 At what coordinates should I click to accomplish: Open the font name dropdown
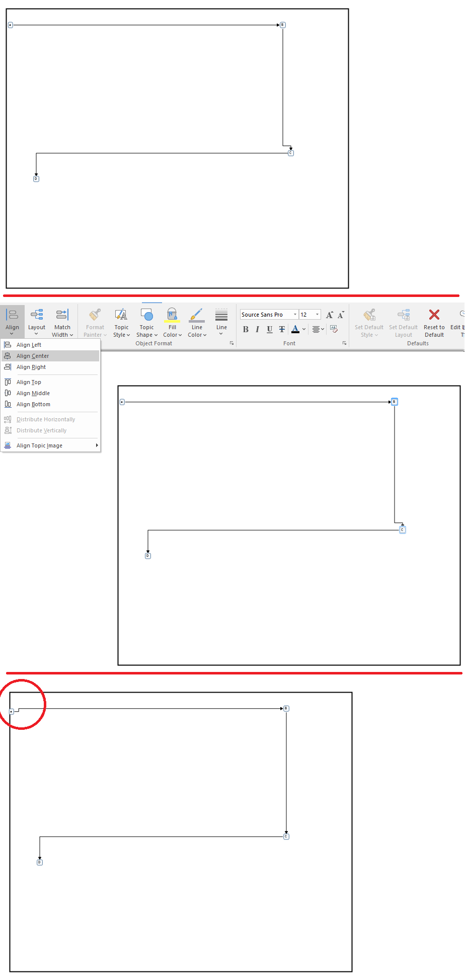(x=295, y=315)
